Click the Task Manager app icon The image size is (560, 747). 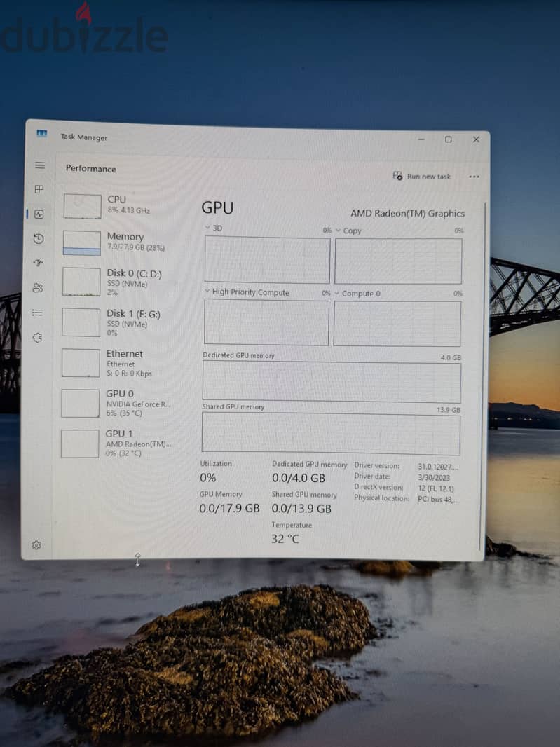tap(42, 133)
